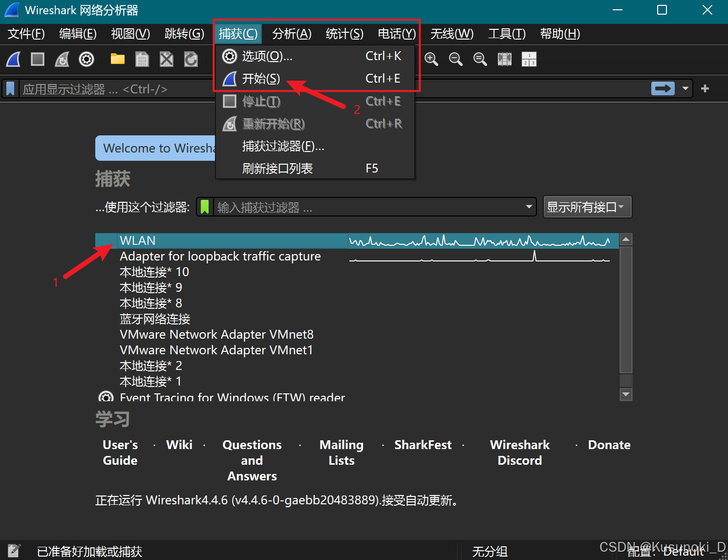Open the Mailing Lists link
The image size is (728, 560).
click(x=342, y=452)
